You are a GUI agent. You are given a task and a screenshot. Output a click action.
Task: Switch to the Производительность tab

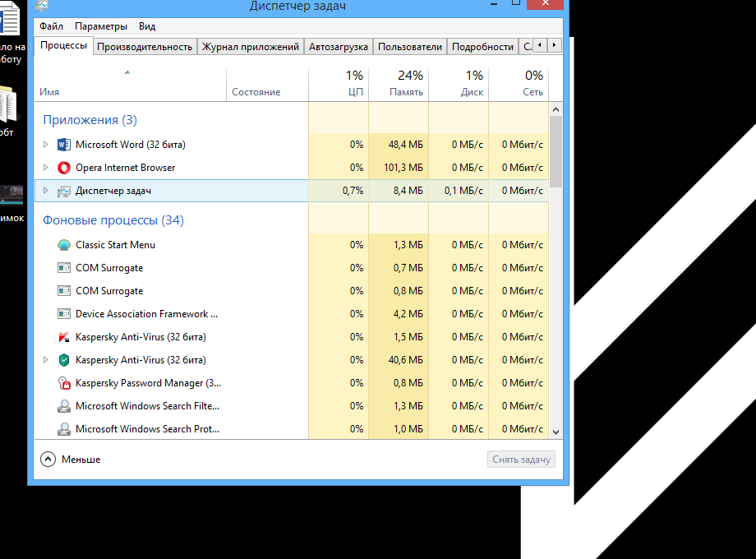pyautogui.click(x=145, y=47)
